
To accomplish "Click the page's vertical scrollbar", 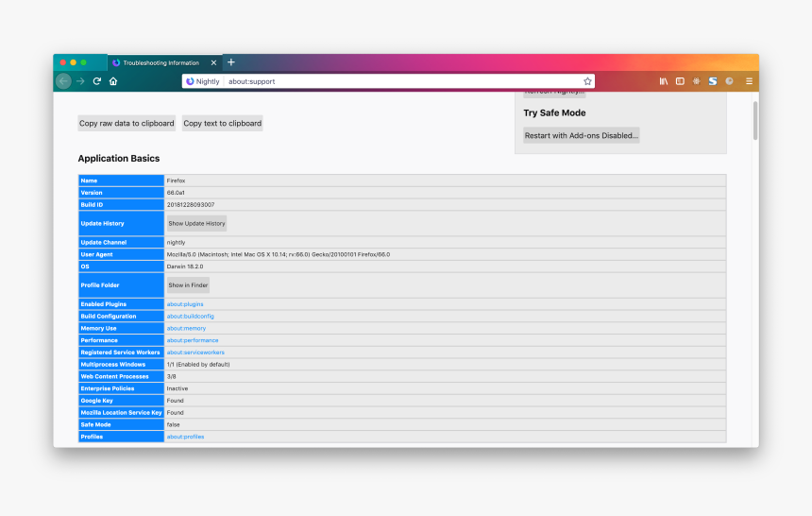I will click(755, 120).
